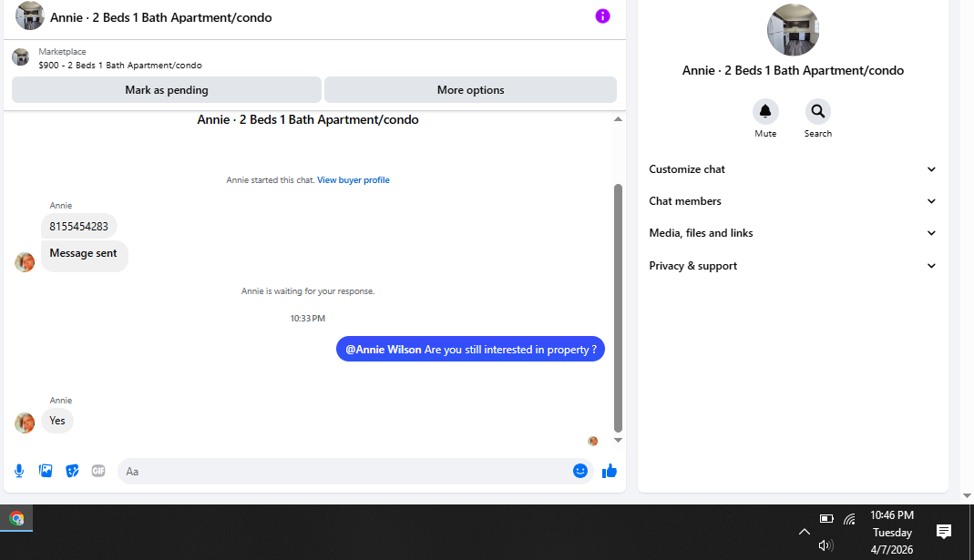The width and height of the screenshot is (974, 560).
Task: Show hidden system tray icons
Action: click(x=804, y=532)
